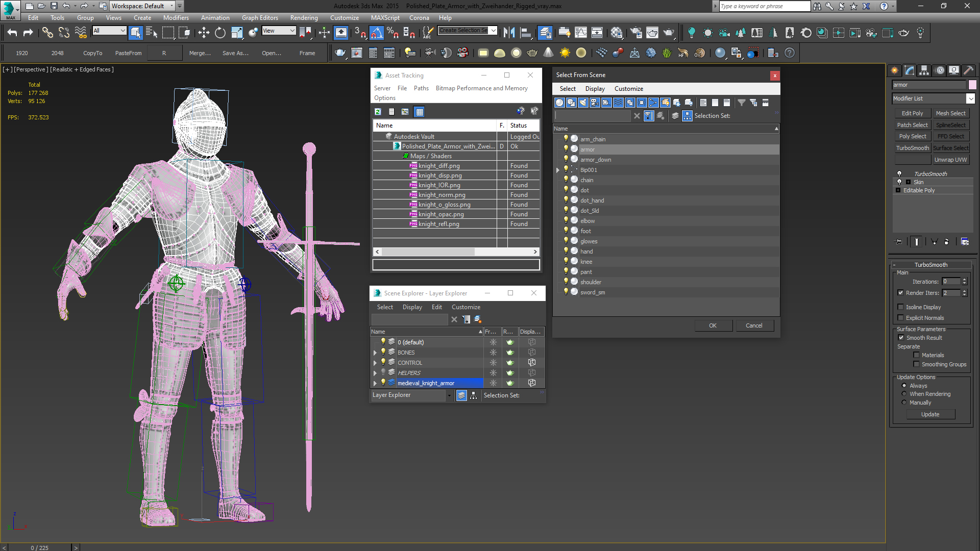Open Display menu in Select From Scene
Screen dimensions: 980x551
coord(595,89)
